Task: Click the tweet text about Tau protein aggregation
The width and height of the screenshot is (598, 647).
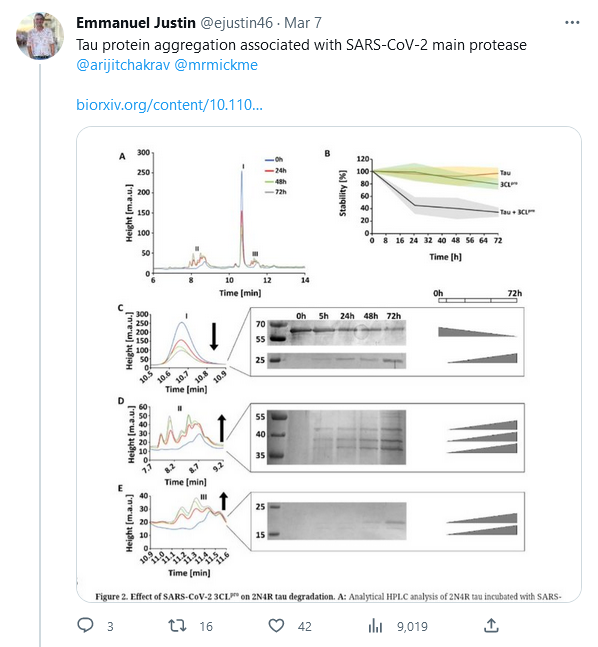Action: pos(301,45)
